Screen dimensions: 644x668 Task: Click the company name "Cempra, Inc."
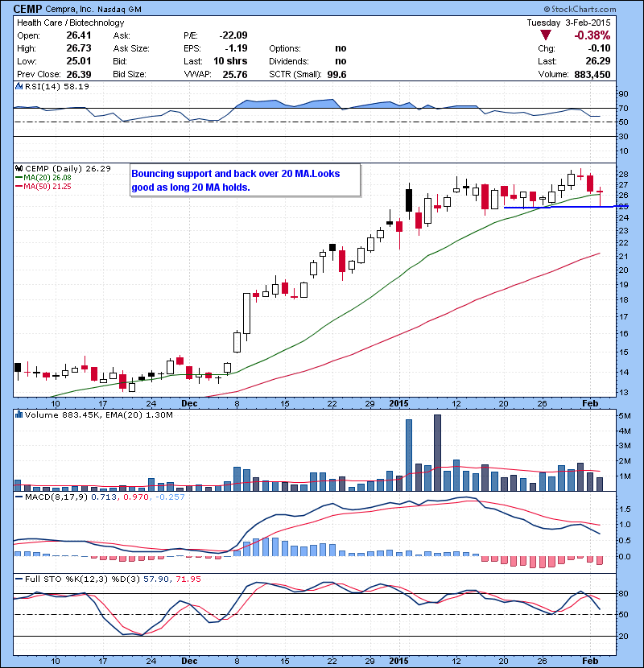pos(69,10)
